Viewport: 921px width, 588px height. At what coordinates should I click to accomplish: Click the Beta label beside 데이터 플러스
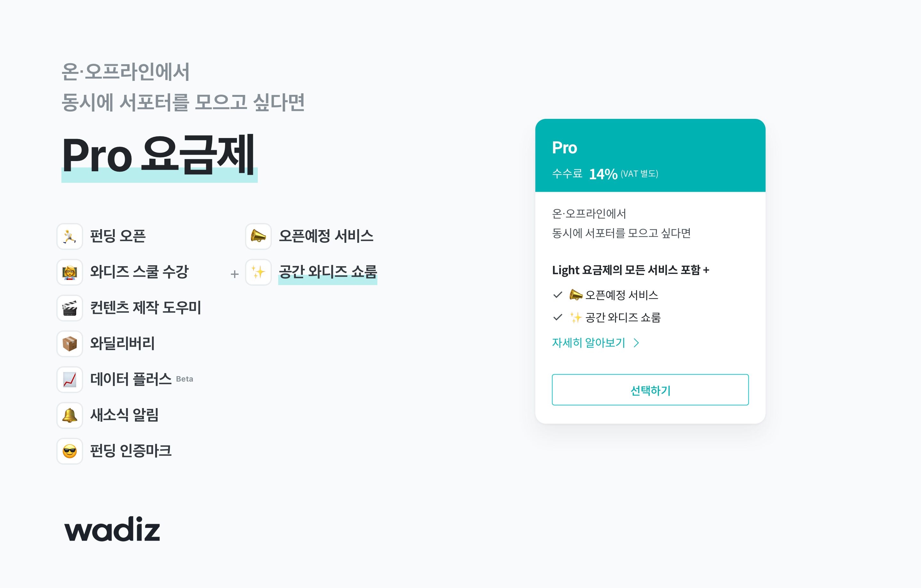coord(184,379)
